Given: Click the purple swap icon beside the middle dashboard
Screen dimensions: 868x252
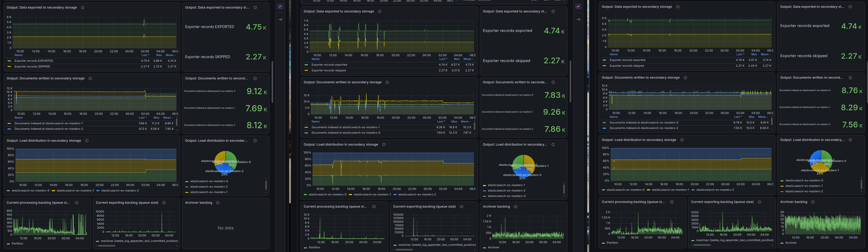Looking at the screenshot, I should [x=578, y=6].
